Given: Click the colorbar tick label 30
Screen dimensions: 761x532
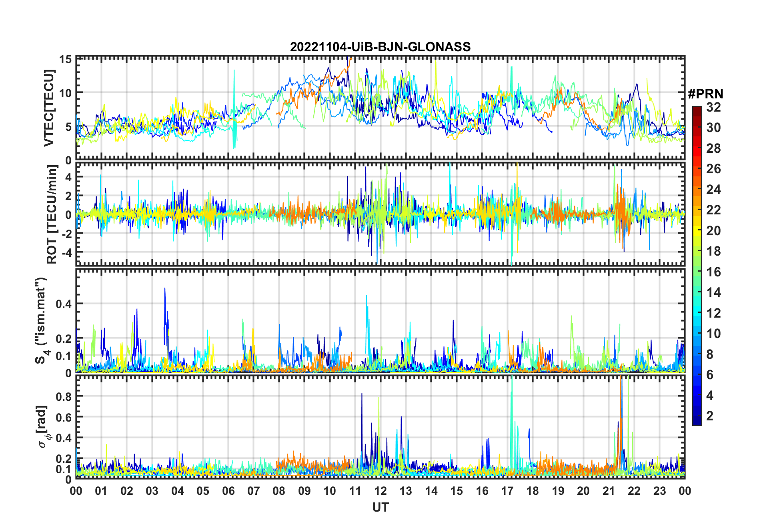Looking at the screenshot, I should pos(713,128).
